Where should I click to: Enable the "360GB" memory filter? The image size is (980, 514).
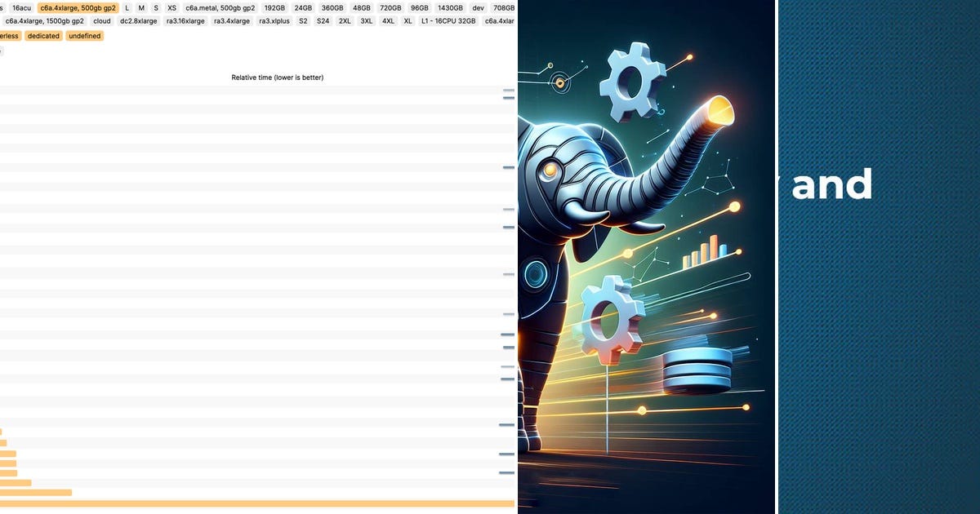point(331,7)
